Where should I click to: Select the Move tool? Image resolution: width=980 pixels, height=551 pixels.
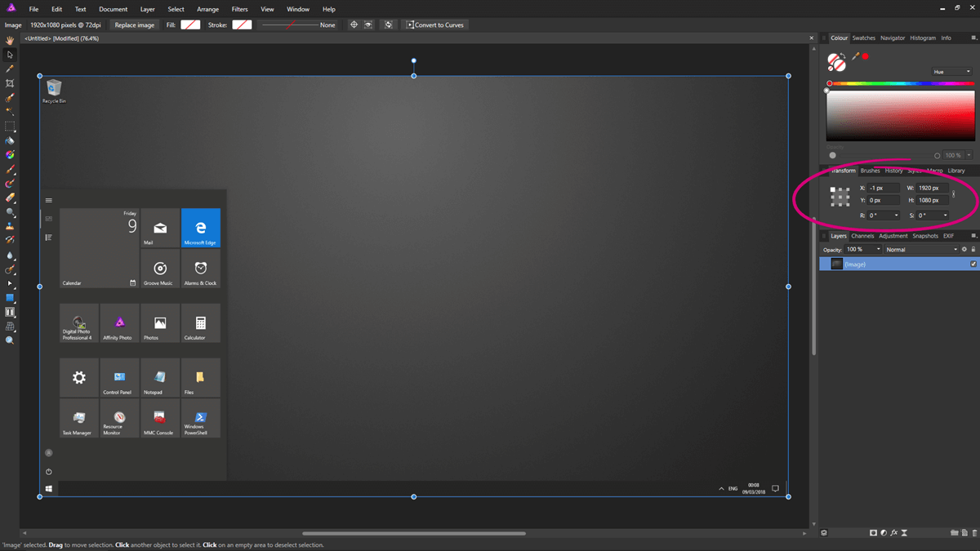[10, 55]
